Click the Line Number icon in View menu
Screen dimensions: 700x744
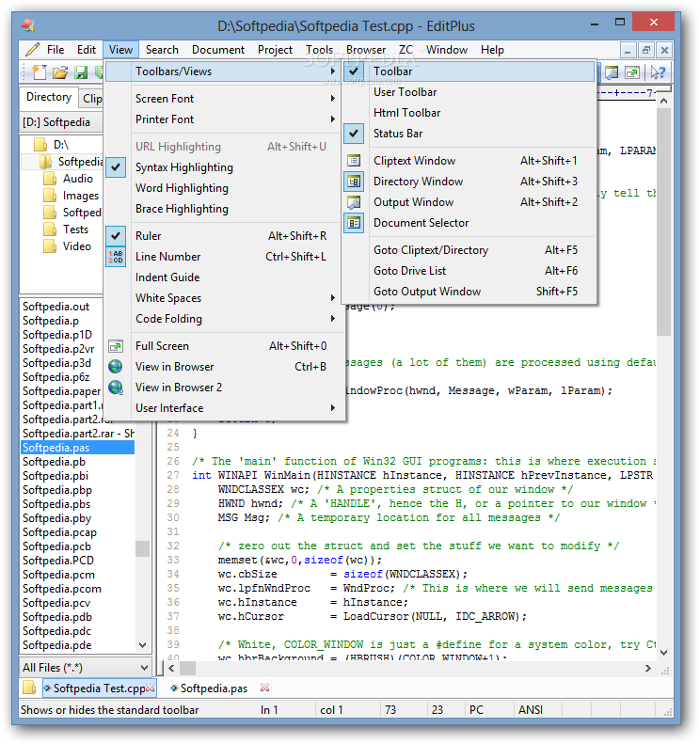(116, 257)
